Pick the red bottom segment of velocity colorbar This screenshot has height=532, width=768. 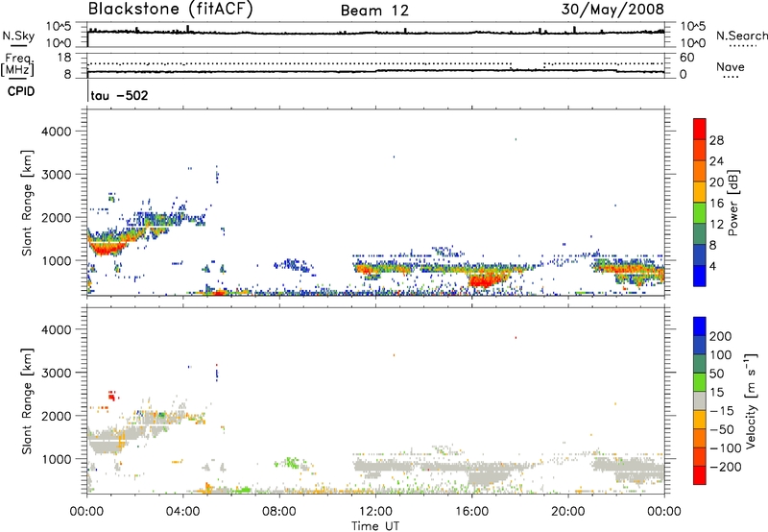click(x=700, y=475)
